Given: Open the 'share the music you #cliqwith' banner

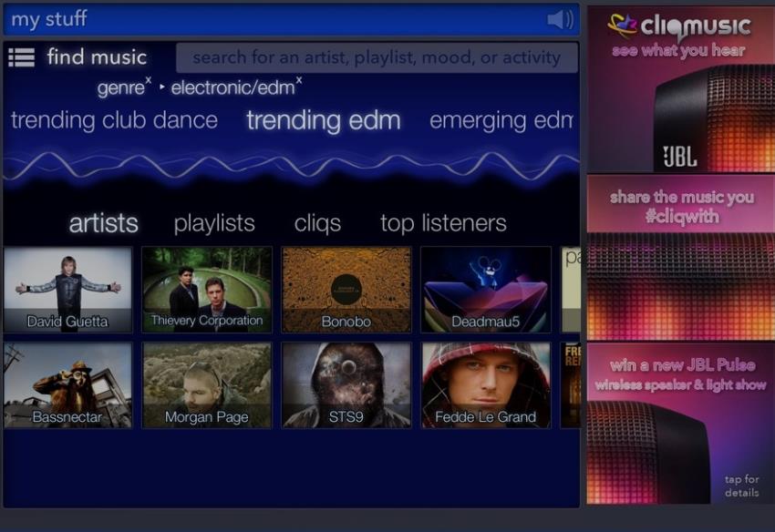Looking at the screenshot, I should pyautogui.click(x=681, y=258).
